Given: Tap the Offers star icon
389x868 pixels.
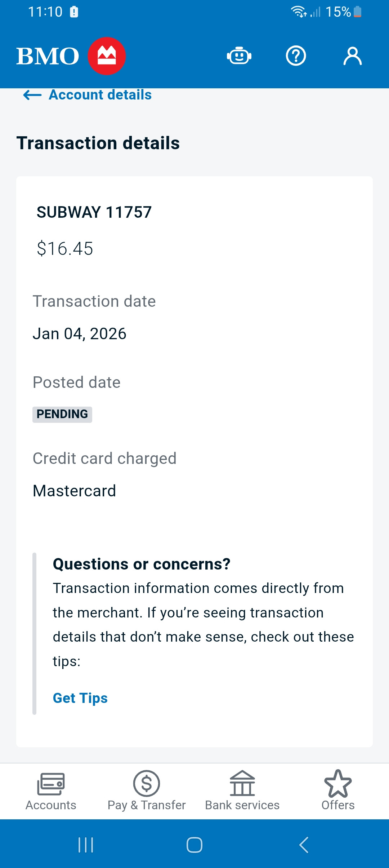Looking at the screenshot, I should [x=338, y=783].
